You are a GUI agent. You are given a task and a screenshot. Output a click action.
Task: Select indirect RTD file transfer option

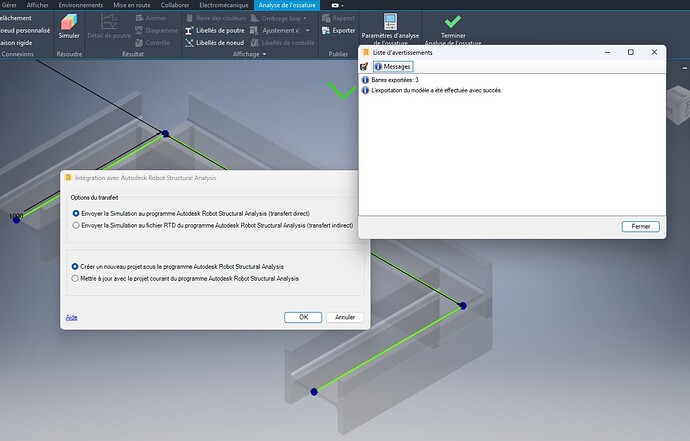click(x=76, y=225)
